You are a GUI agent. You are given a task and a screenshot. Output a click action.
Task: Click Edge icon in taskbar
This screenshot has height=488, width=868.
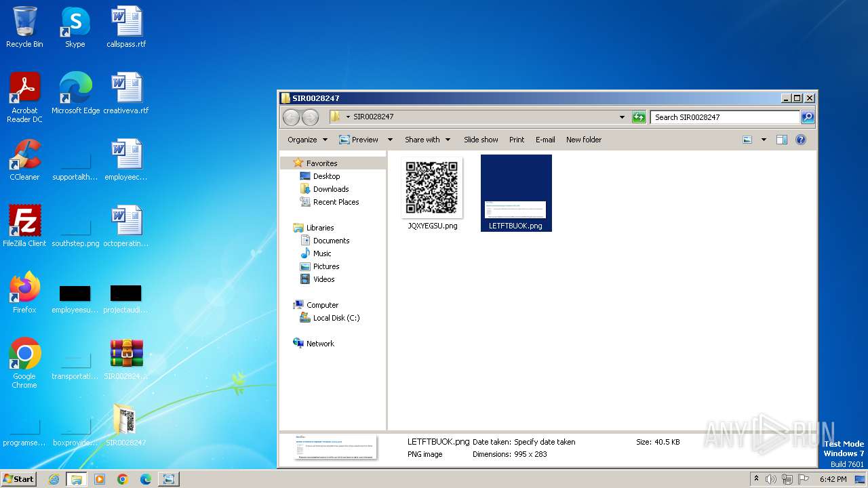(145, 479)
